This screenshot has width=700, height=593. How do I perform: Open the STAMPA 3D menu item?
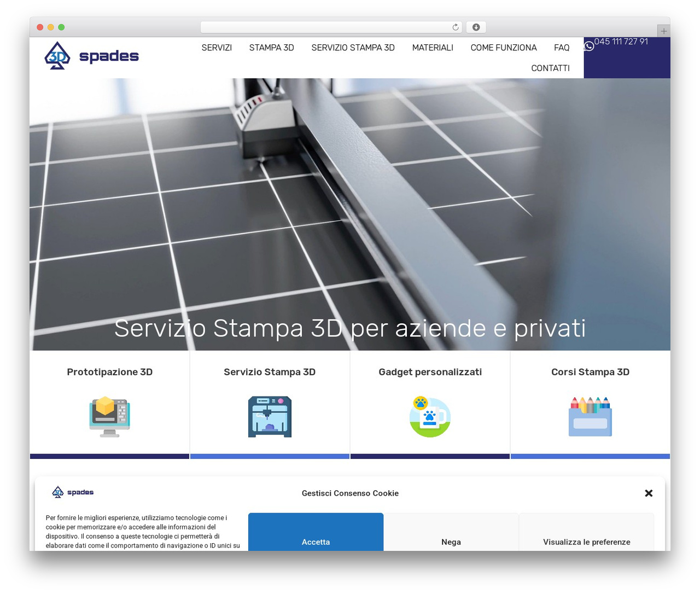point(272,48)
